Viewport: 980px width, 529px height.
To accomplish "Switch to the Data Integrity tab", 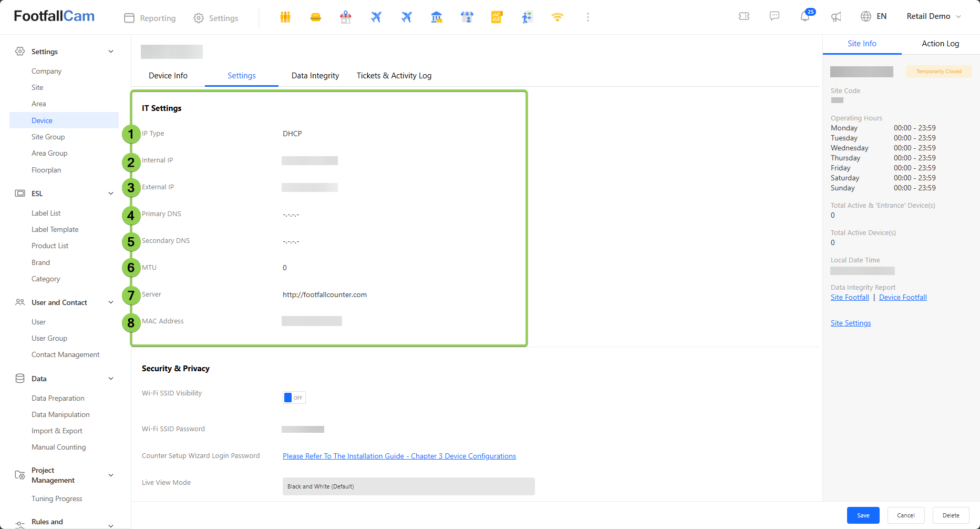I will click(x=315, y=76).
